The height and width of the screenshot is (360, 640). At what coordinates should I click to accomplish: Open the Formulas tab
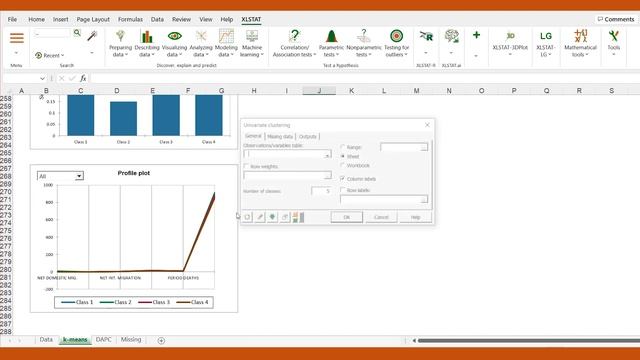130,19
